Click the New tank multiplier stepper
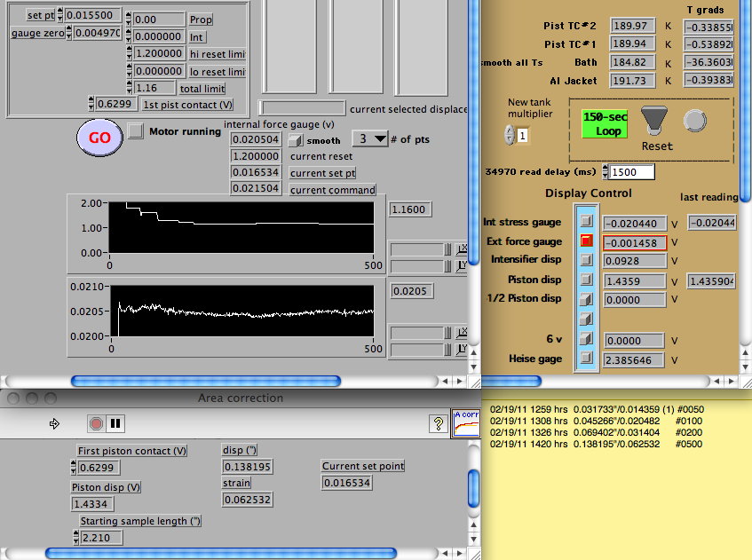Viewport: 752px width, 560px height. [x=511, y=135]
